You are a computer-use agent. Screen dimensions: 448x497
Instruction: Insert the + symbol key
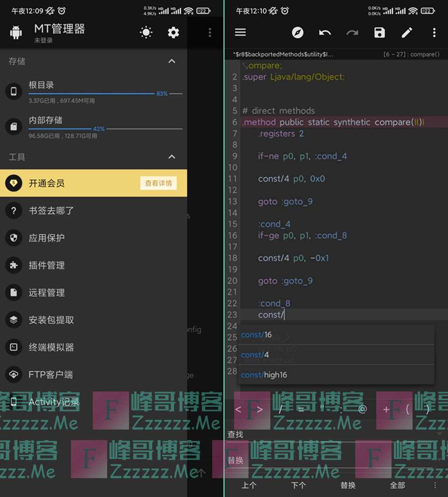[x=386, y=409]
